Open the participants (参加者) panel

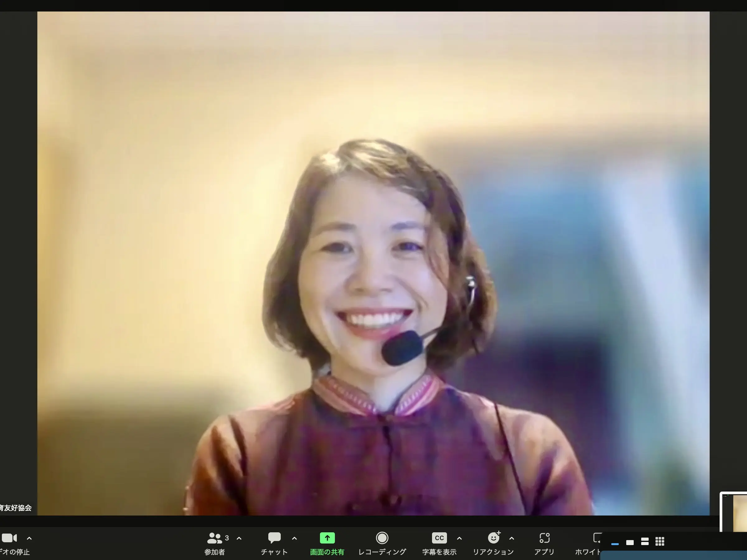tap(214, 538)
